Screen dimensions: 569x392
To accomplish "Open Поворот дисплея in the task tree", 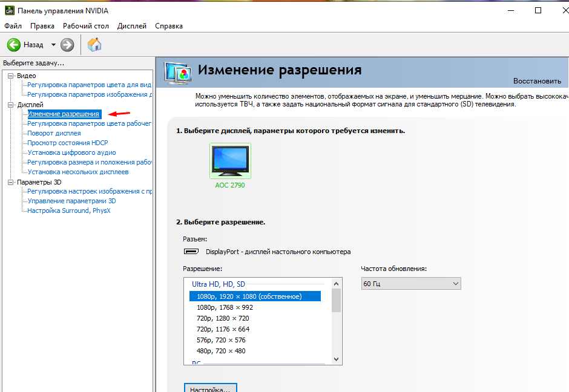I will click(54, 133).
